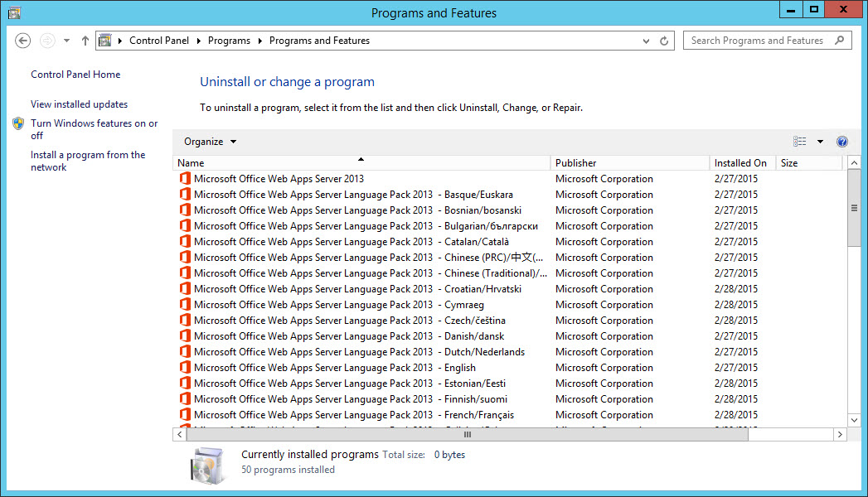868x497 pixels.
Task: Open Control Panel Home
Action: pyautogui.click(x=75, y=74)
